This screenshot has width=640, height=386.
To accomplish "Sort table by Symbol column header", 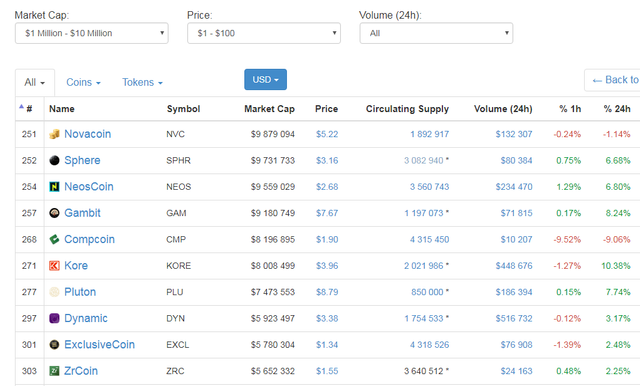I will [183, 109].
